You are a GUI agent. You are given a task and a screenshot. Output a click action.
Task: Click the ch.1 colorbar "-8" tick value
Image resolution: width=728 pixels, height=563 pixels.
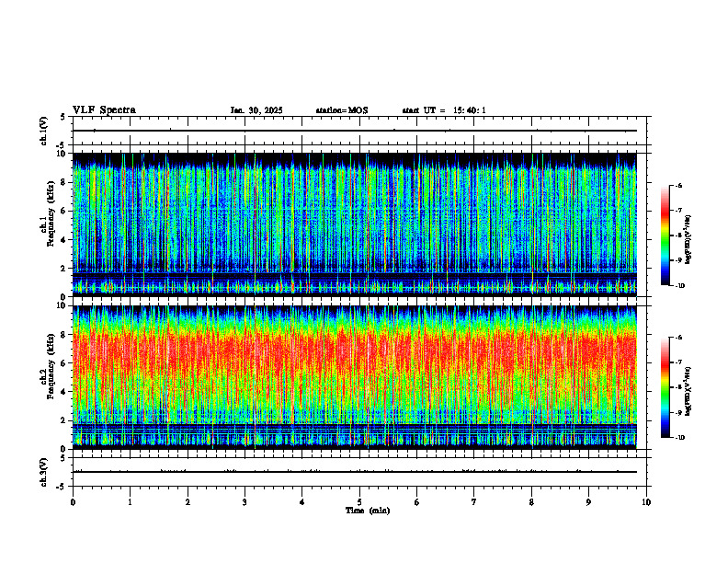[x=679, y=236]
